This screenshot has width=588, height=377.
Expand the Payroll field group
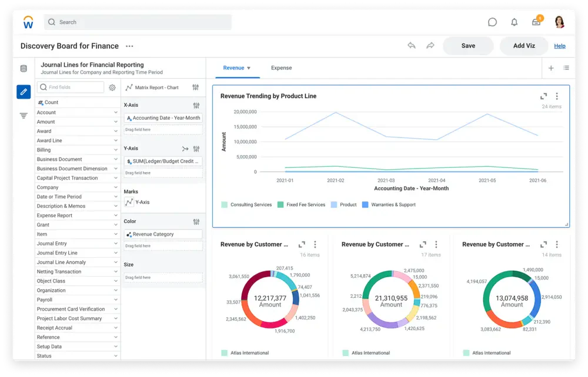coord(116,299)
